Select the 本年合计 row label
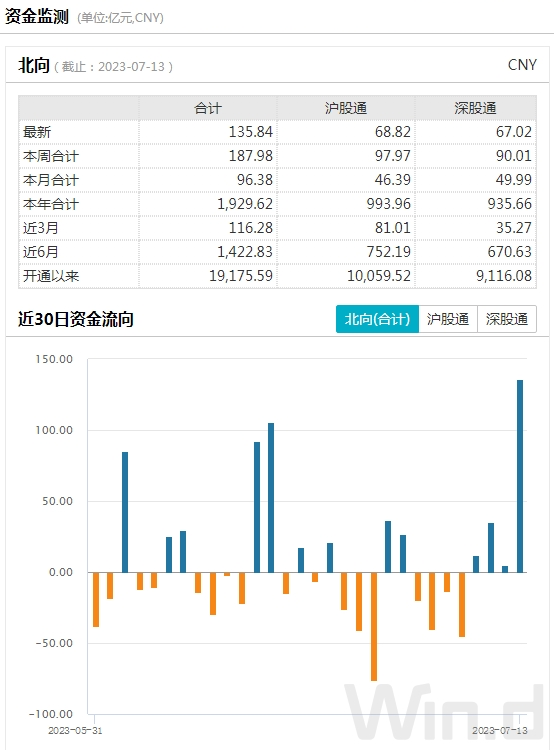This screenshot has width=554, height=750. click(x=51, y=204)
